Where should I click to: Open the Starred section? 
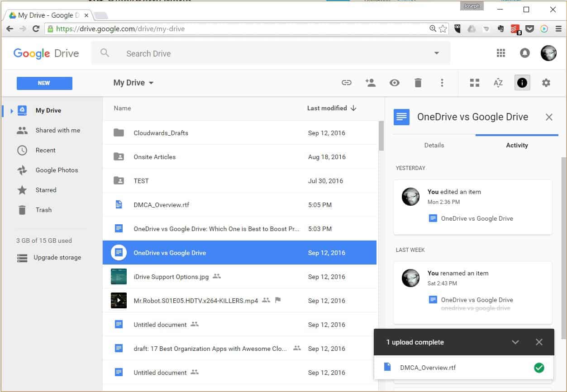pos(46,190)
